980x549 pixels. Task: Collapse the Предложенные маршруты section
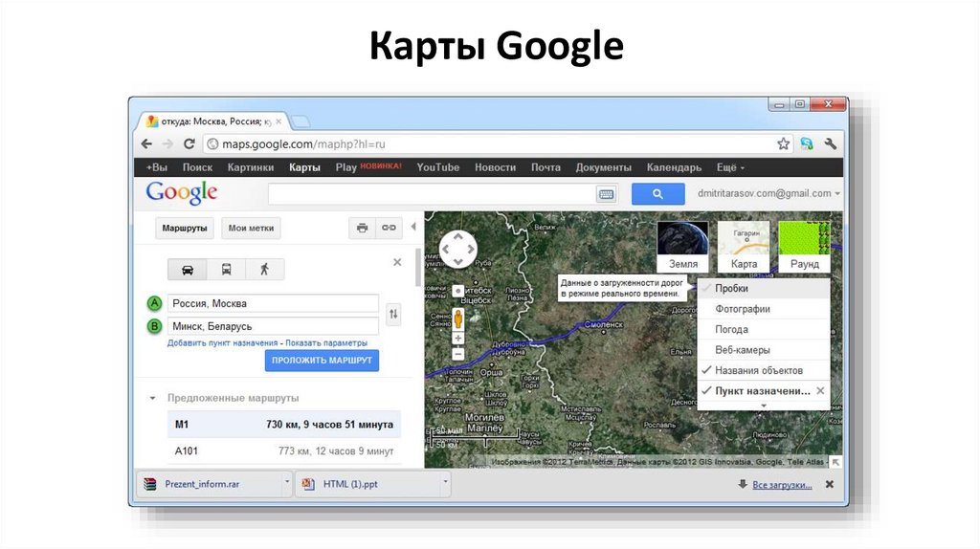click(x=152, y=398)
